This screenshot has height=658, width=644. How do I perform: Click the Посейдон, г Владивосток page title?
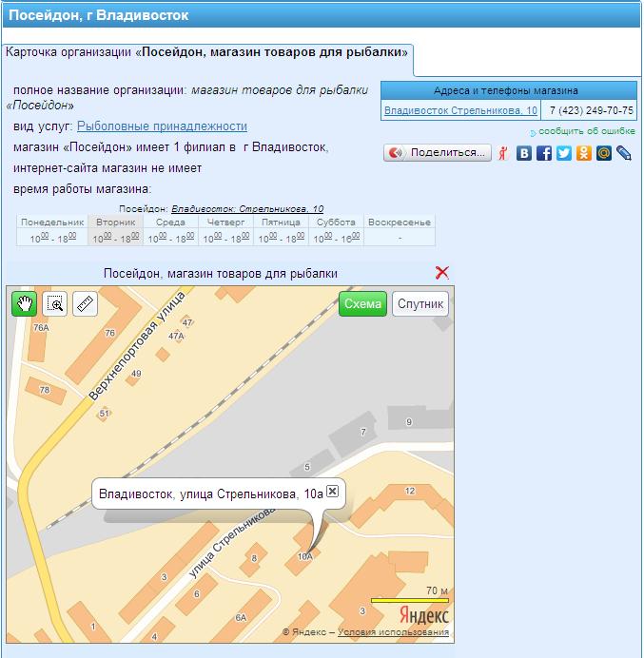[99, 15]
